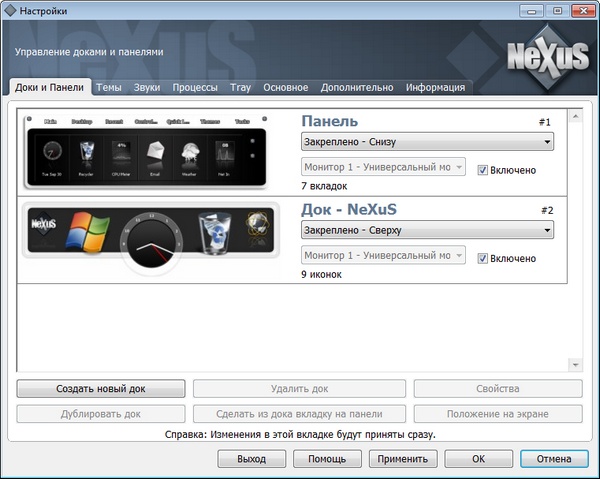Click the Применить button
Screen dimensions: 600x479
pos(403,459)
